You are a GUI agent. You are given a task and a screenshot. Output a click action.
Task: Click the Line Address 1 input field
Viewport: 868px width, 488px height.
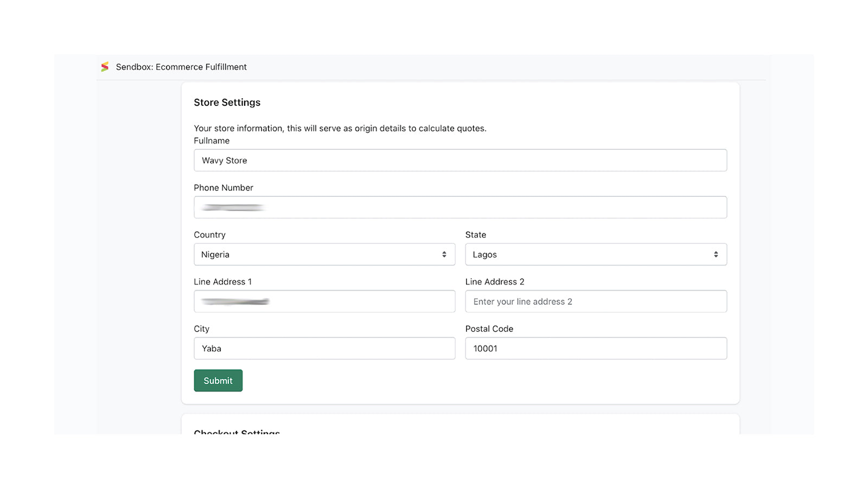pos(324,301)
